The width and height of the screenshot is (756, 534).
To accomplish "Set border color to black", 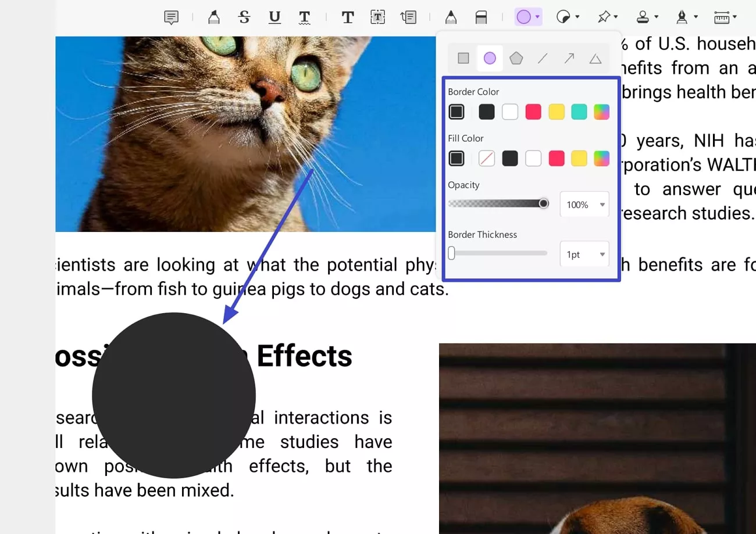I will pos(487,112).
